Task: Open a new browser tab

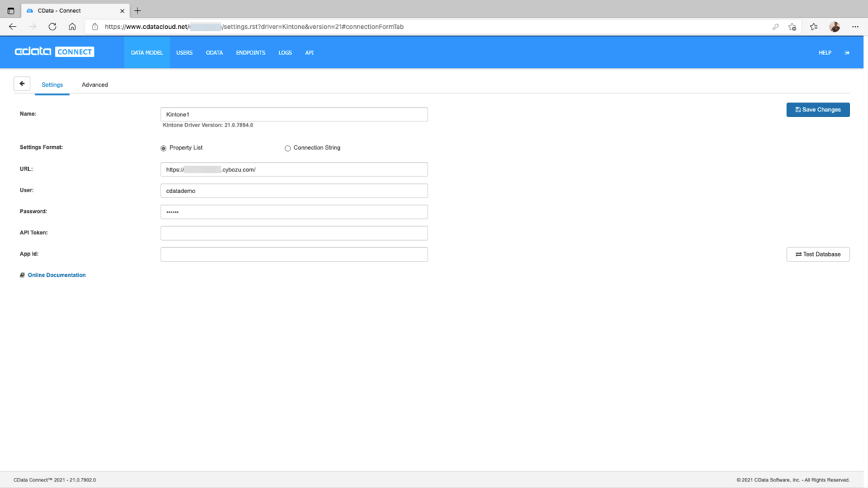Action: click(137, 11)
